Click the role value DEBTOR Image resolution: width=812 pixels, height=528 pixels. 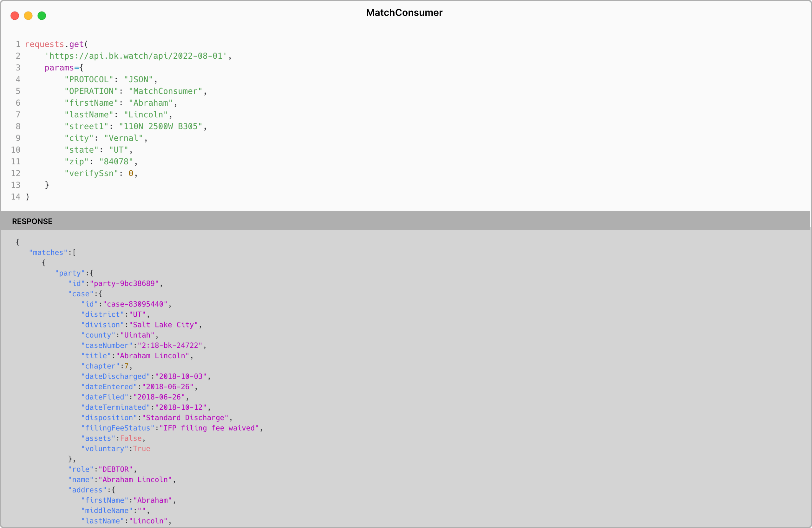(115, 469)
